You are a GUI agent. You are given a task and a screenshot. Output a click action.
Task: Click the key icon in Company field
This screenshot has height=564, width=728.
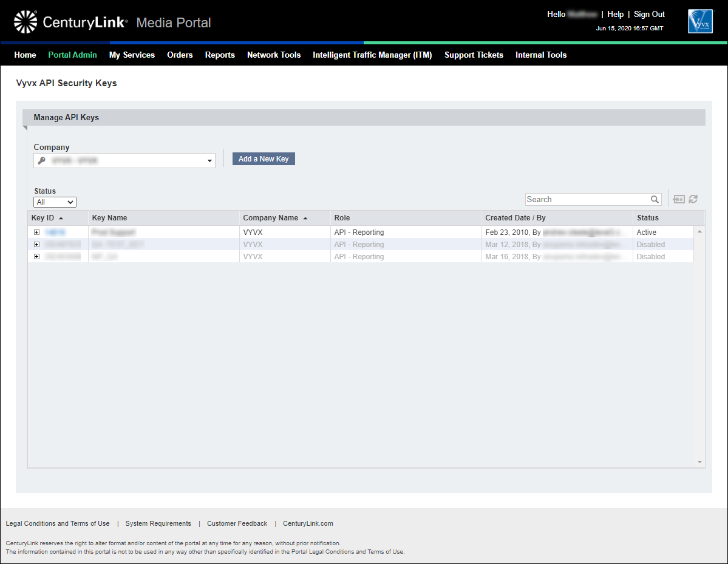[x=42, y=161]
